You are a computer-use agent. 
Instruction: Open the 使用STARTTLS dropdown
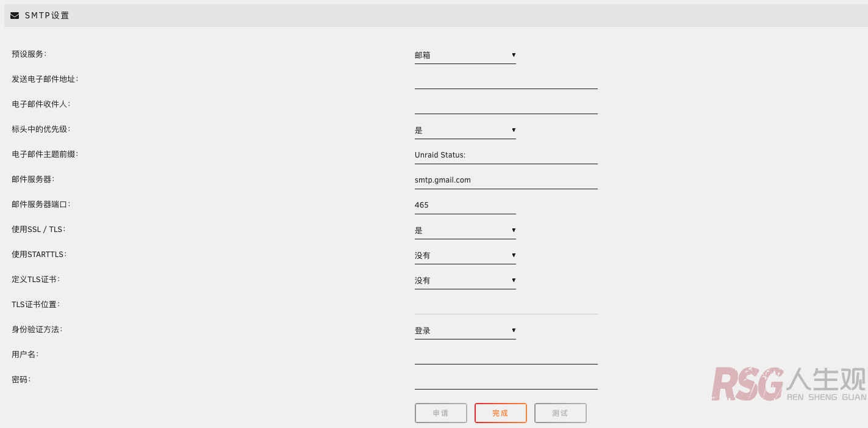465,255
